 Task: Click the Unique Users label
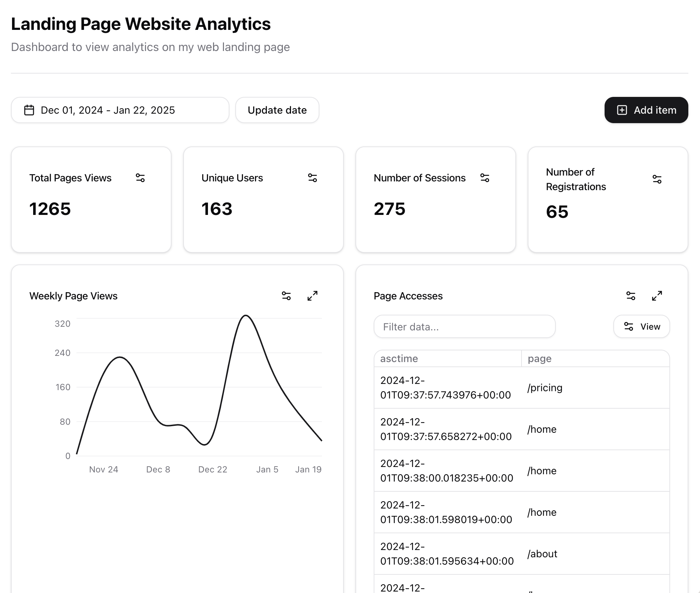(232, 178)
